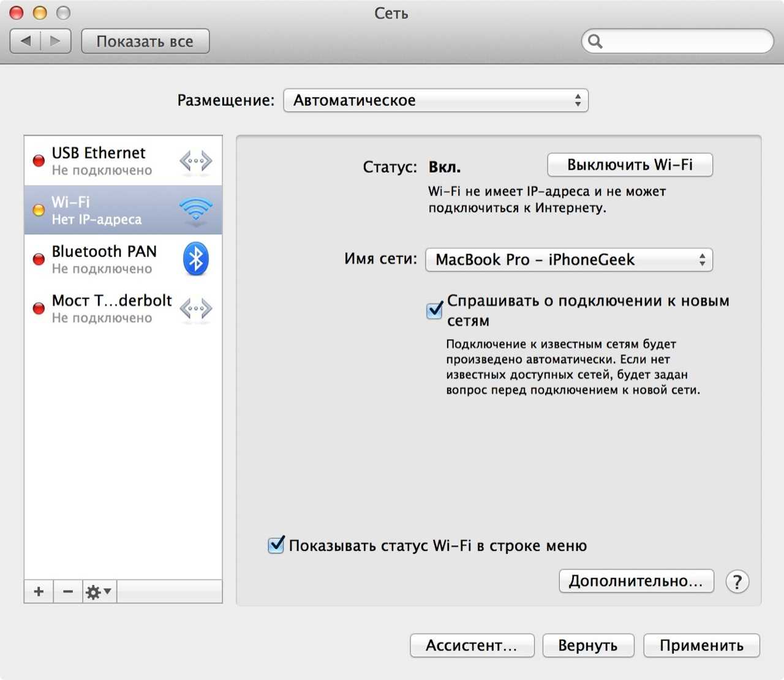Screen dimensions: 784x680
Task: Select Wi-Fi in the service list
Action: point(123,210)
